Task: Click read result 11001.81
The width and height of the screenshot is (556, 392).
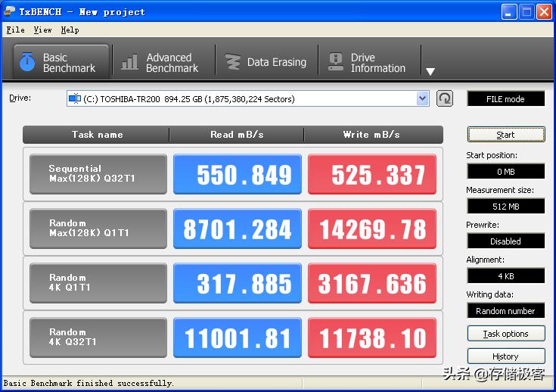Action: 238,338
